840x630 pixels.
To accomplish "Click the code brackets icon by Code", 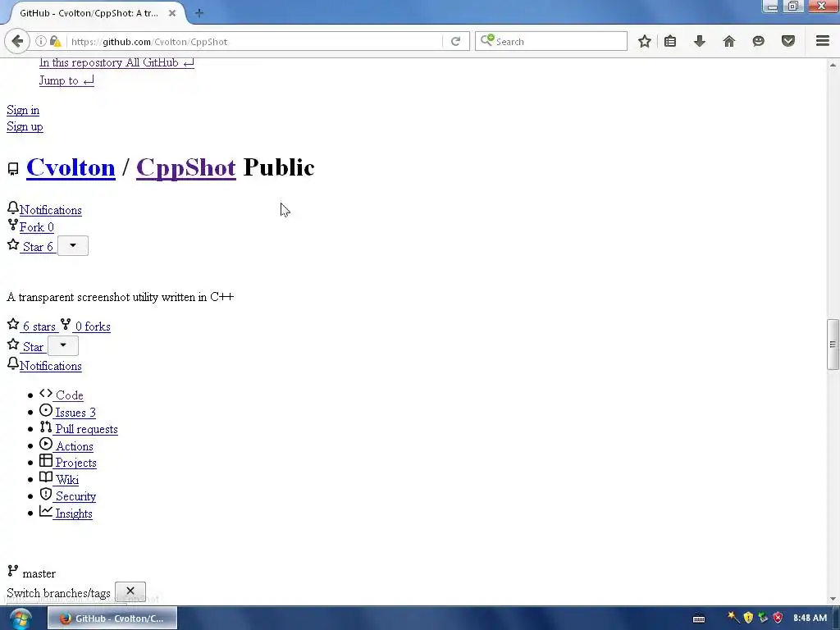I will point(46,393).
